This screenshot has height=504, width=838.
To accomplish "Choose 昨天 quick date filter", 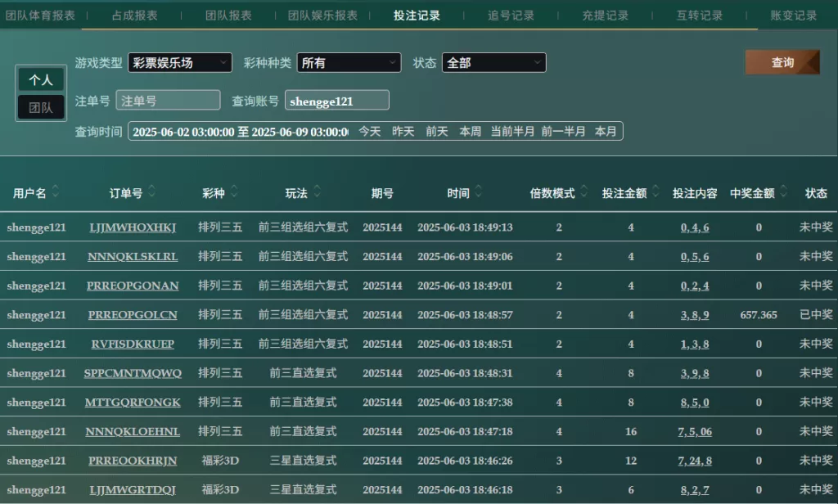I will click(x=403, y=131).
